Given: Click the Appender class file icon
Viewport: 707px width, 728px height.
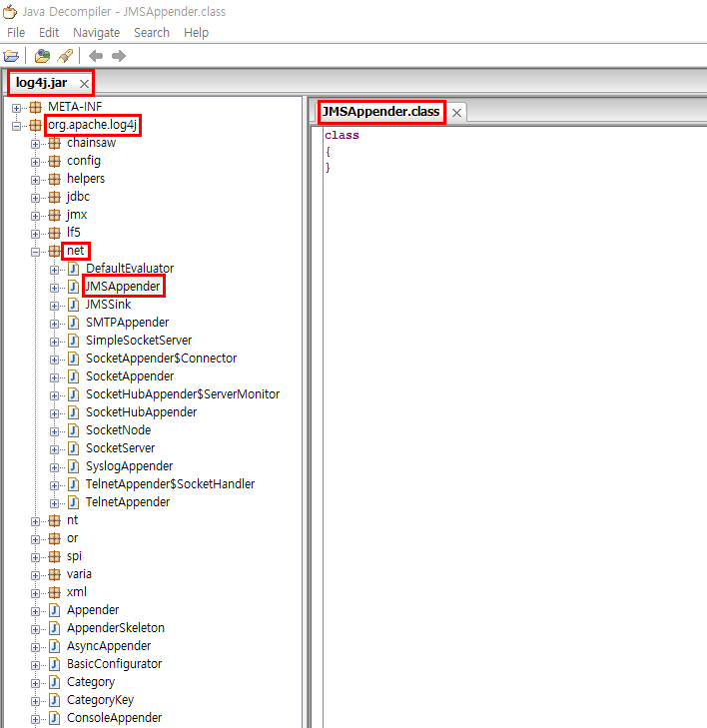Looking at the screenshot, I should pyautogui.click(x=54, y=610).
